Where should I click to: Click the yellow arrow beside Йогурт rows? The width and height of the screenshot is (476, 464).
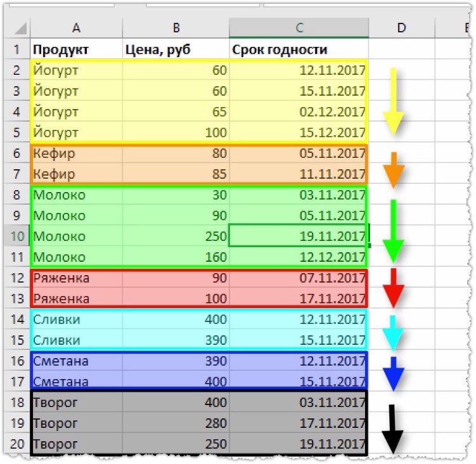[x=393, y=101]
